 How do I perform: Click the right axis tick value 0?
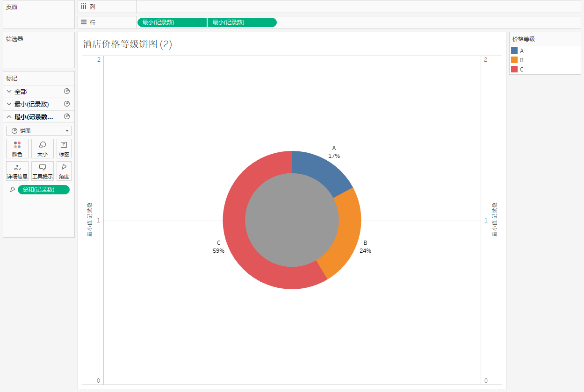[x=486, y=381]
